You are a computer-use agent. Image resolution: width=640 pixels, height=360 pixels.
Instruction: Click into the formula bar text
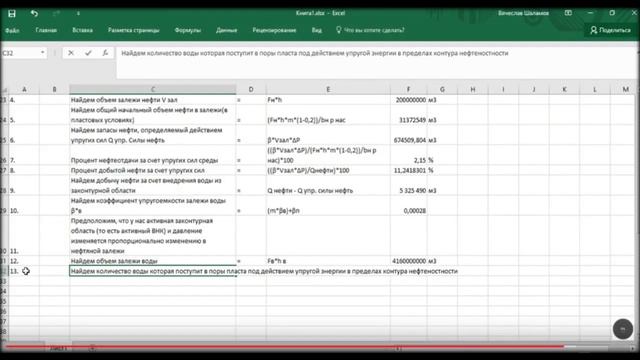click(x=314, y=53)
